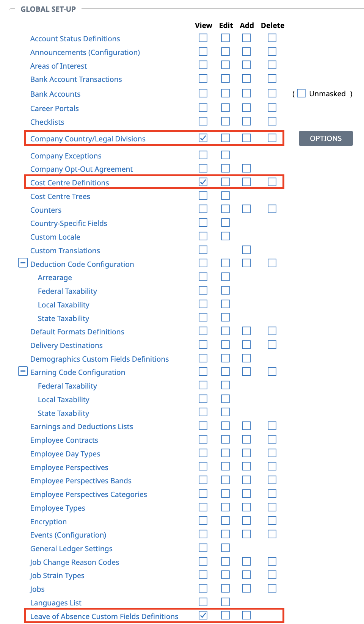Open Demographics Custom Fields Definitions link
Image resolution: width=364 pixels, height=624 pixels.
(x=99, y=359)
